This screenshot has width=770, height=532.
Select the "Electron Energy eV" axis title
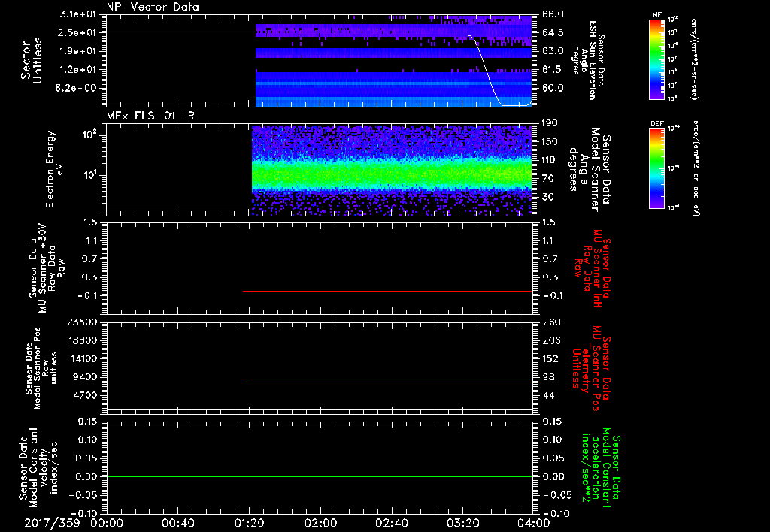coord(55,170)
